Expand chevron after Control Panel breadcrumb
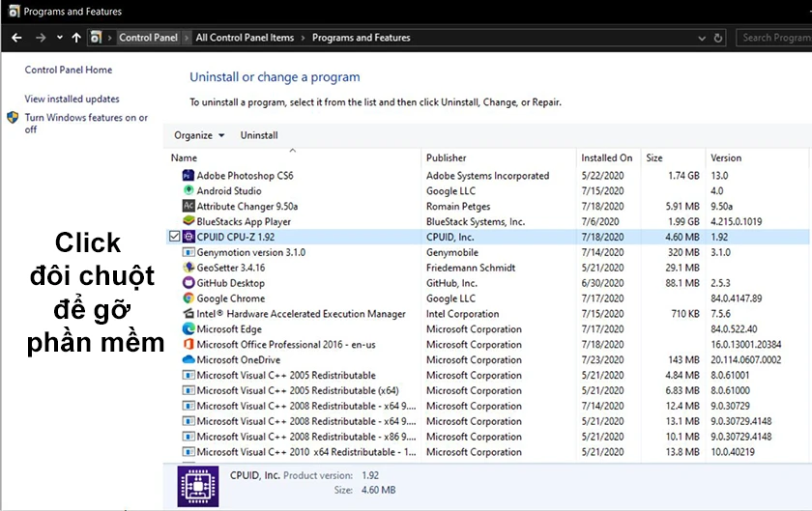Image resolution: width=812 pixels, height=511 pixels. (187, 38)
